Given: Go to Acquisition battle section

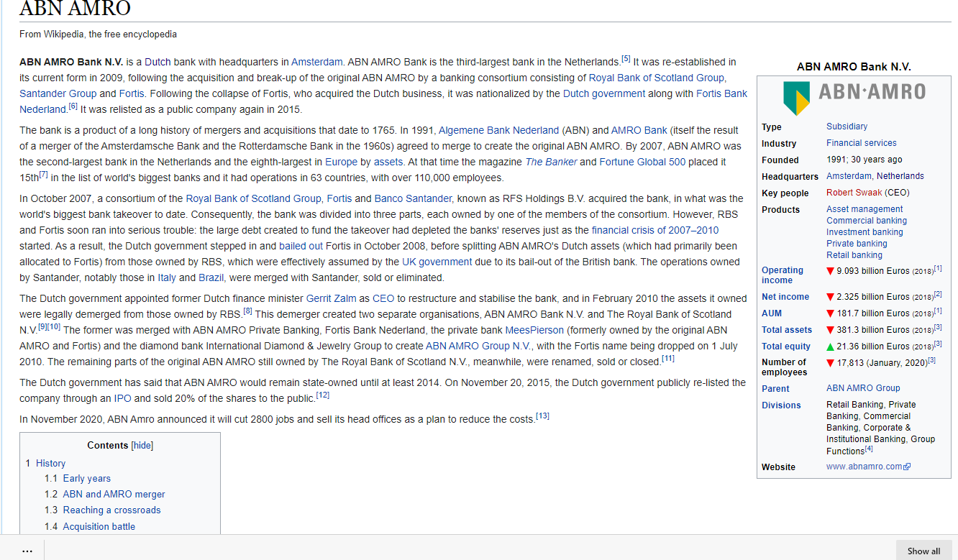Looking at the screenshot, I should click(99, 527).
